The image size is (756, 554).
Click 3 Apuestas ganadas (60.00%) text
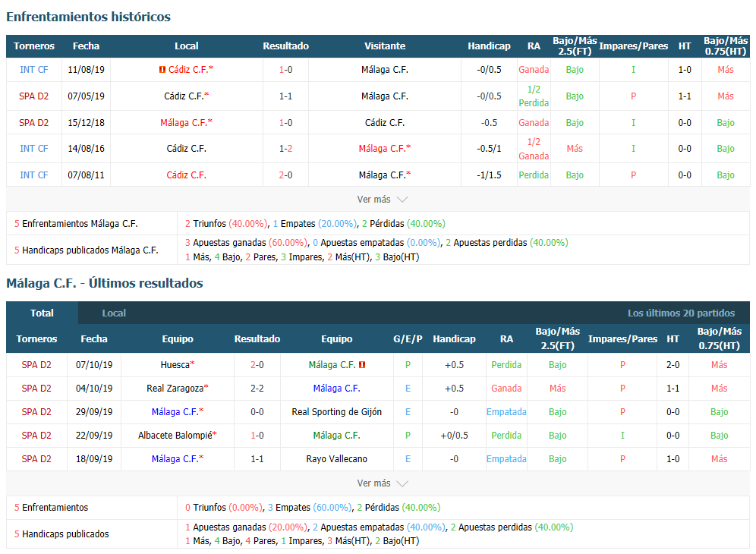[x=246, y=243]
